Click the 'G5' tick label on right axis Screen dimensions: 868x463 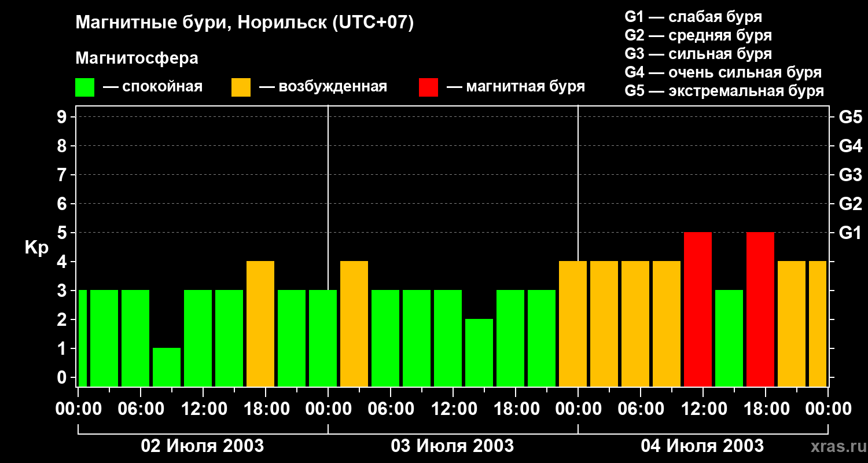[850, 117]
